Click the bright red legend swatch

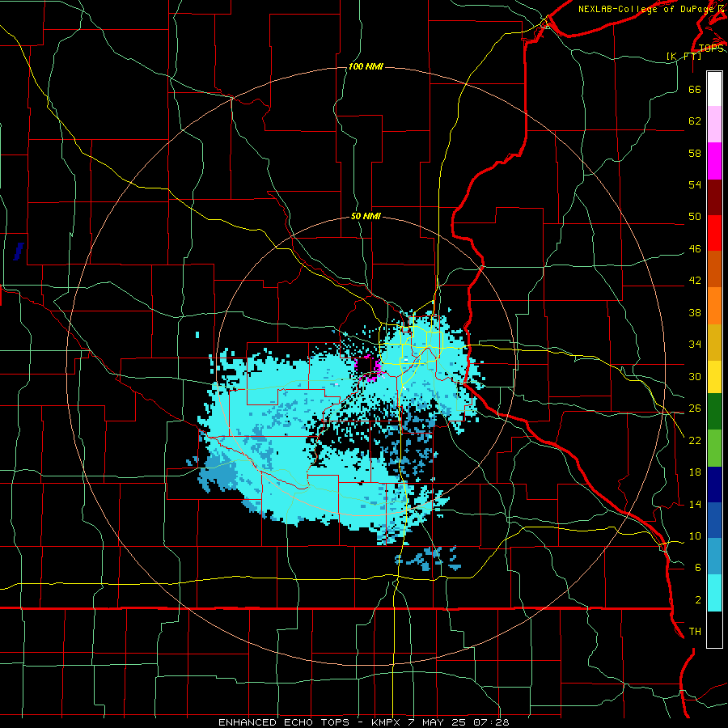click(714, 233)
